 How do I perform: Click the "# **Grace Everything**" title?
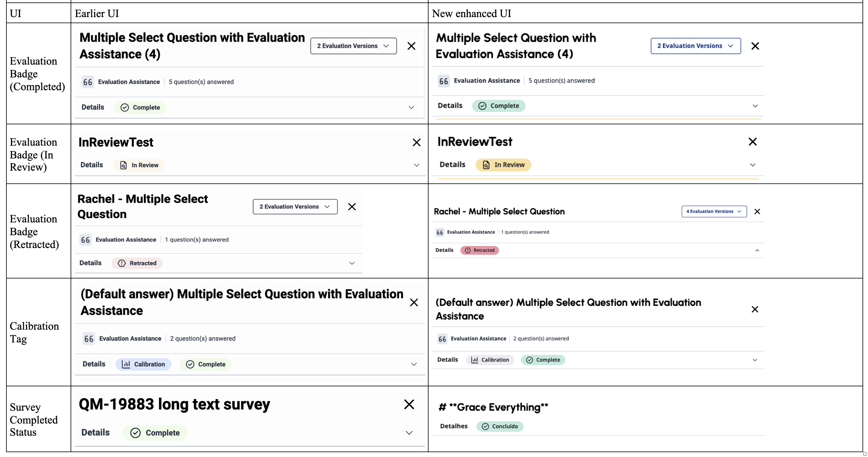pos(493,407)
